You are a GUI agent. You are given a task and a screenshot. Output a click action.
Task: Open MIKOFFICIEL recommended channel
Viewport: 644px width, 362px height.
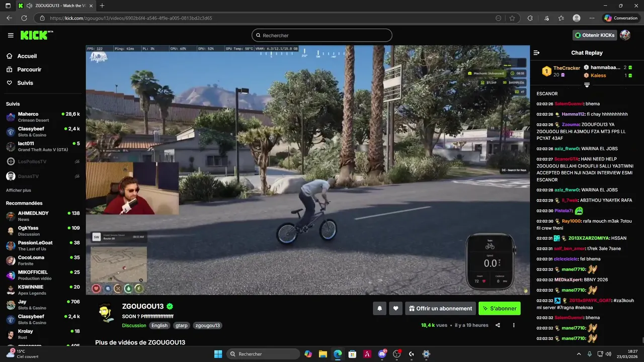tap(43, 275)
